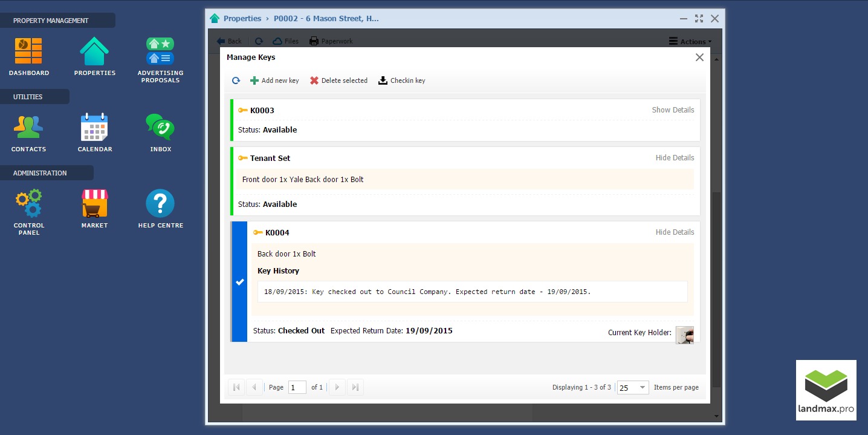This screenshot has height=435, width=868.
Task: Expand K0003 with Show Details
Action: coord(673,110)
